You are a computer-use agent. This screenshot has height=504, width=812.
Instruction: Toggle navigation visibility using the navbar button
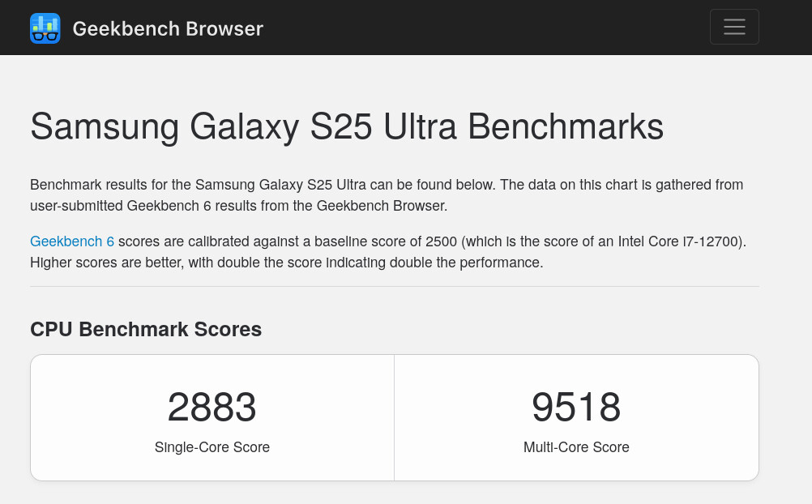click(734, 27)
